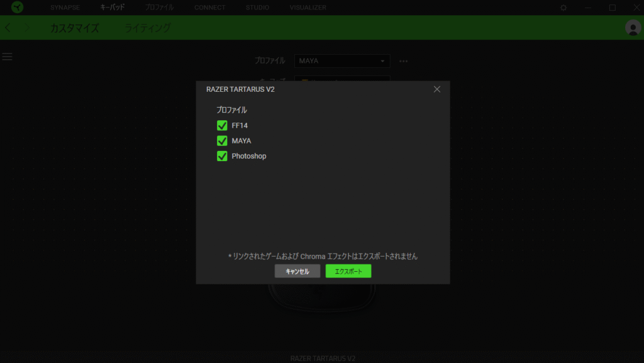The height and width of the screenshot is (363, 644).
Task: Go forward with the right arrow
Action: coord(27,28)
